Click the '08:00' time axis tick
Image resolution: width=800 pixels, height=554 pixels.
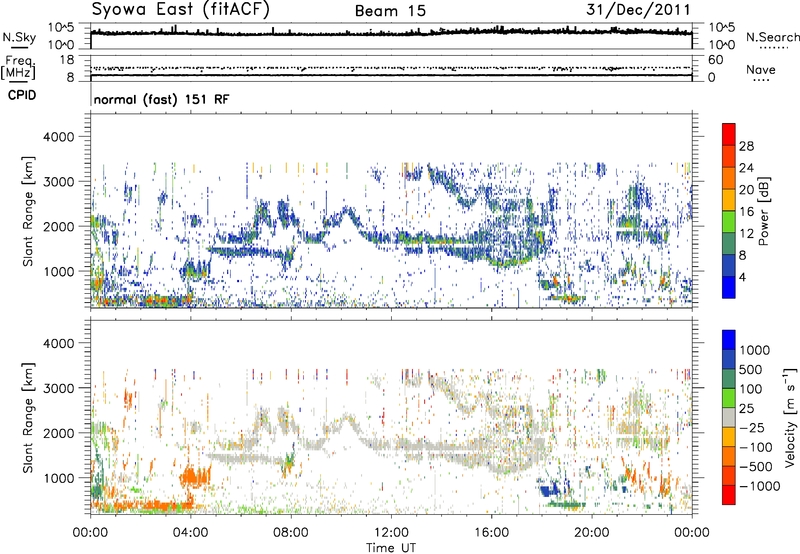(x=291, y=533)
